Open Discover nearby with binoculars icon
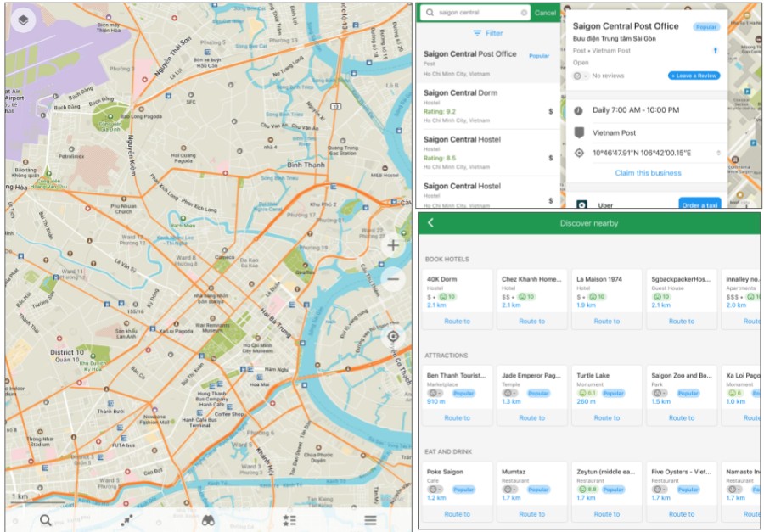This screenshot has height=532, width=764. tap(207, 520)
